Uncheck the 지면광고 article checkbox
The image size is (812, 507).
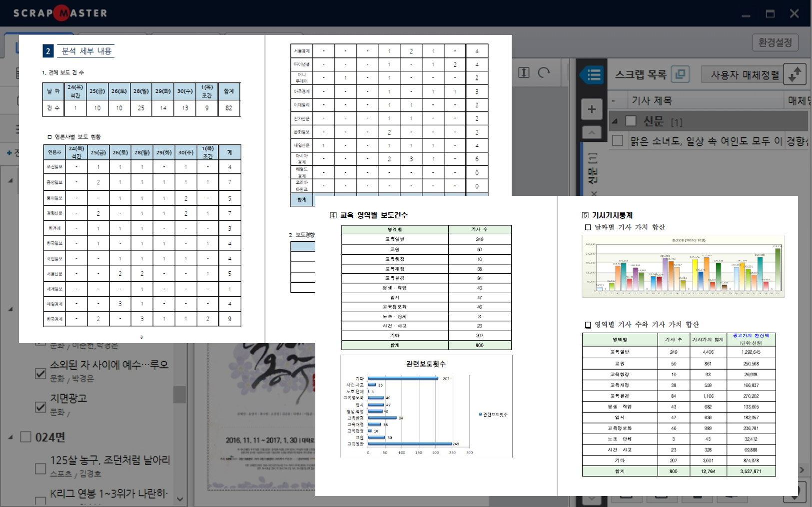click(40, 407)
